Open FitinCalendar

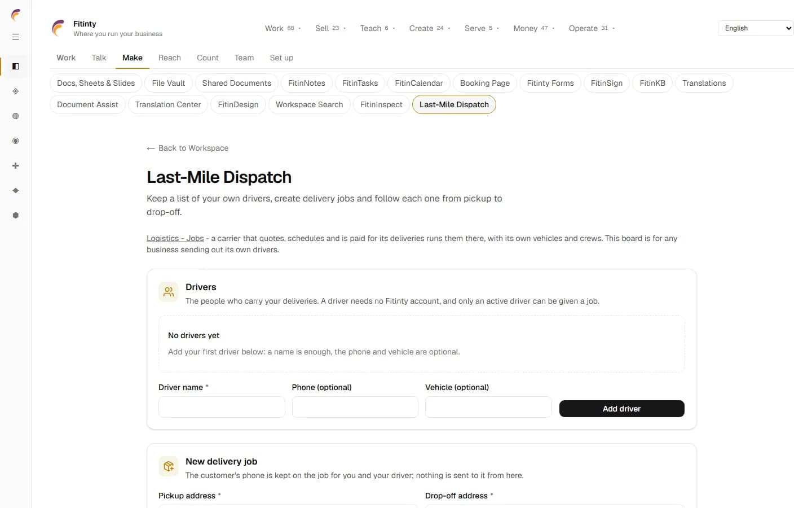pos(419,83)
